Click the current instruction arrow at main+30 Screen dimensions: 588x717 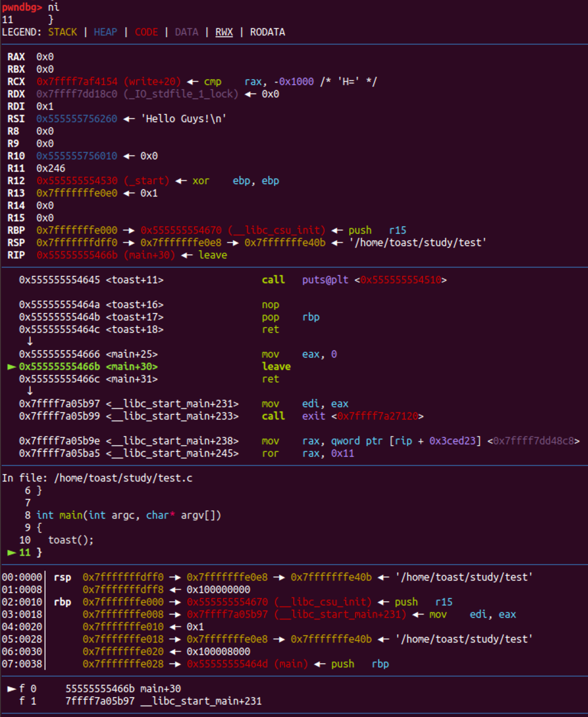tap(12, 366)
